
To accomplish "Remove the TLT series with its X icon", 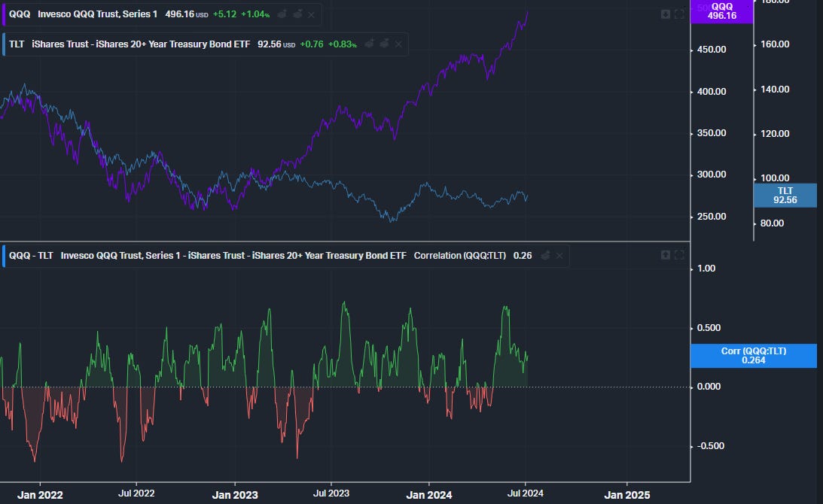I will click(398, 44).
